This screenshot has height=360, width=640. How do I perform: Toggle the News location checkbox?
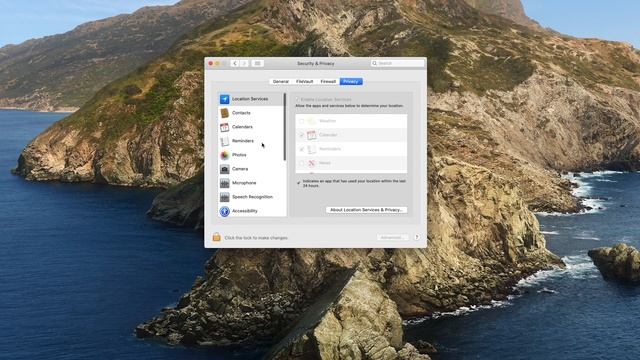pos(302,163)
